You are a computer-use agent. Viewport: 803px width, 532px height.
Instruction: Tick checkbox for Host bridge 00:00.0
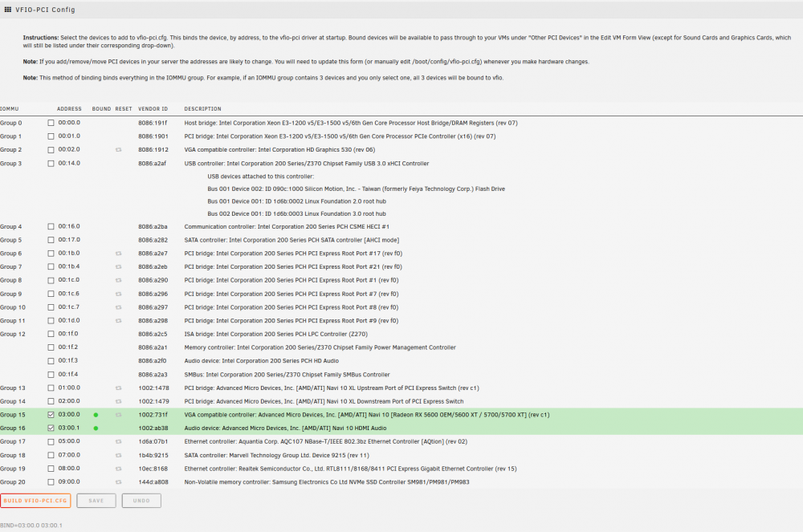pos(51,123)
